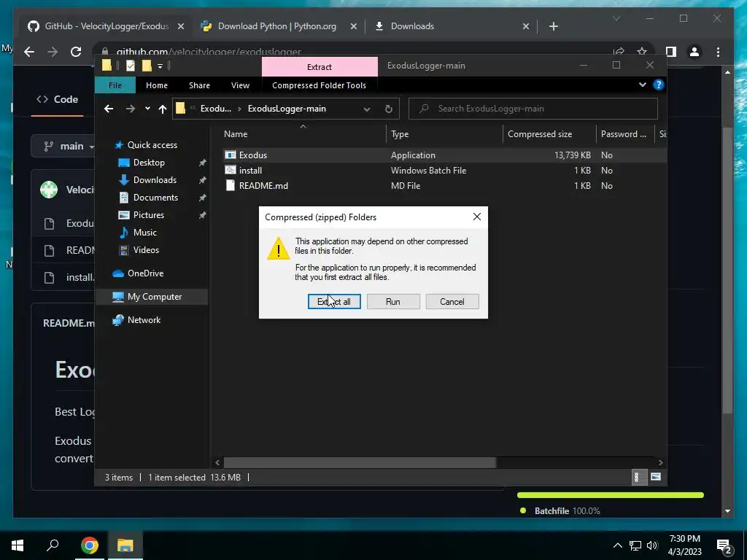Viewport: 747px width, 560px height.
Task: Open Compressed Folder Tools tab
Action: (x=320, y=85)
